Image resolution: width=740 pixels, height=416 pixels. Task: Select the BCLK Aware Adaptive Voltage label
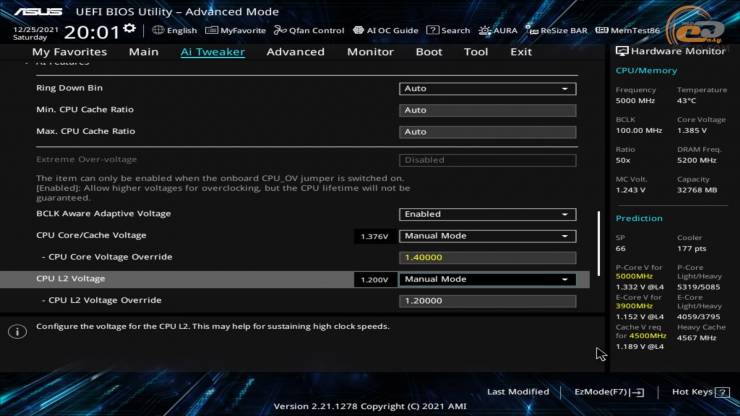103,213
